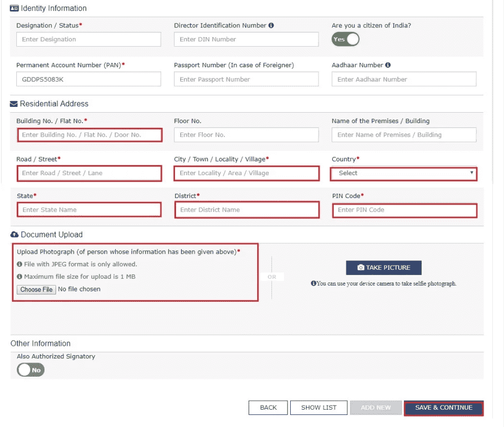
Task: Open the Country select dropdown
Action: point(403,173)
